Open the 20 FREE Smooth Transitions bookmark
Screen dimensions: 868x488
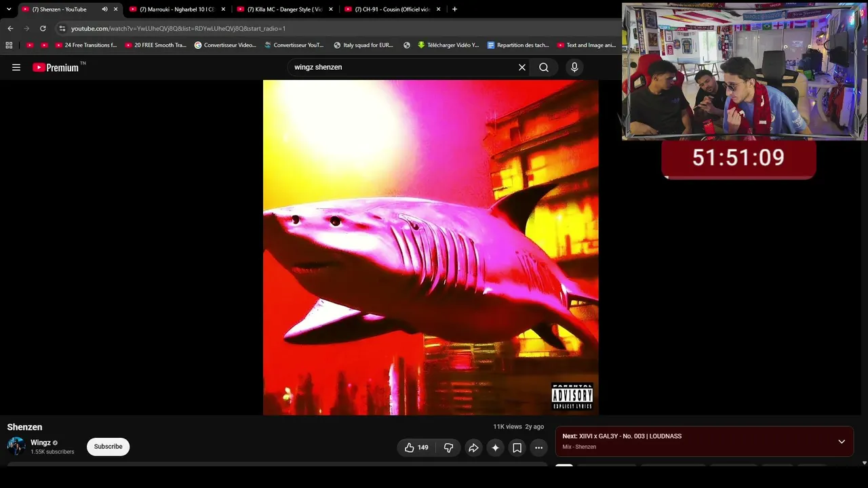[155, 45]
